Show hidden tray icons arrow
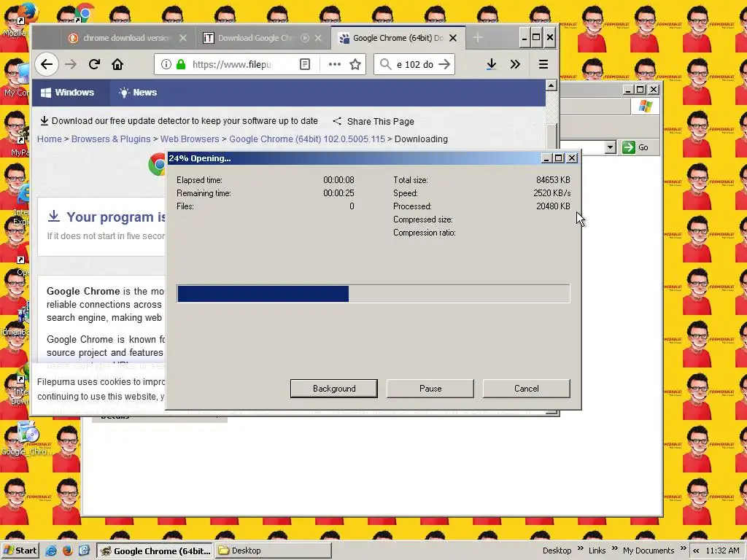This screenshot has height=560, width=747. [x=696, y=551]
